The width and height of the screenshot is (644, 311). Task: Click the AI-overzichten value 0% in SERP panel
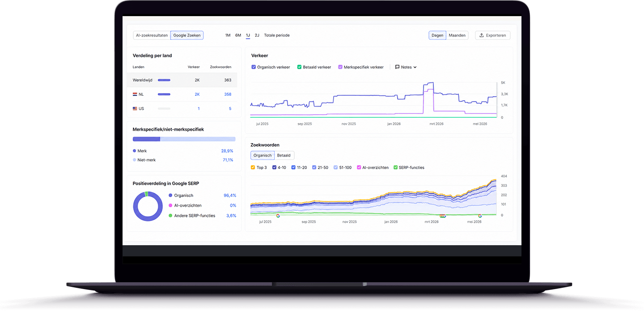coord(233,205)
